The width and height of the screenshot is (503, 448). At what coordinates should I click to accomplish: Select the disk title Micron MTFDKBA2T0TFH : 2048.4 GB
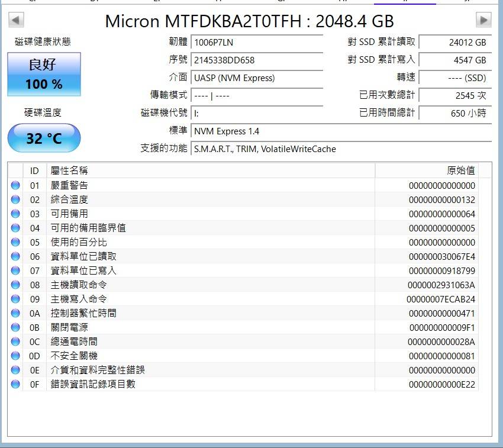point(249,21)
